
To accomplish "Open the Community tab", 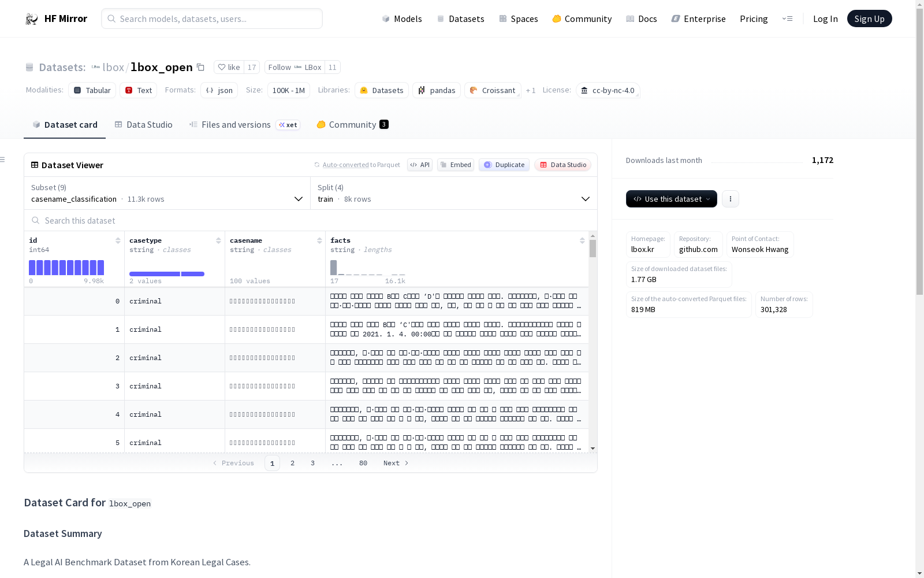I will tap(352, 125).
